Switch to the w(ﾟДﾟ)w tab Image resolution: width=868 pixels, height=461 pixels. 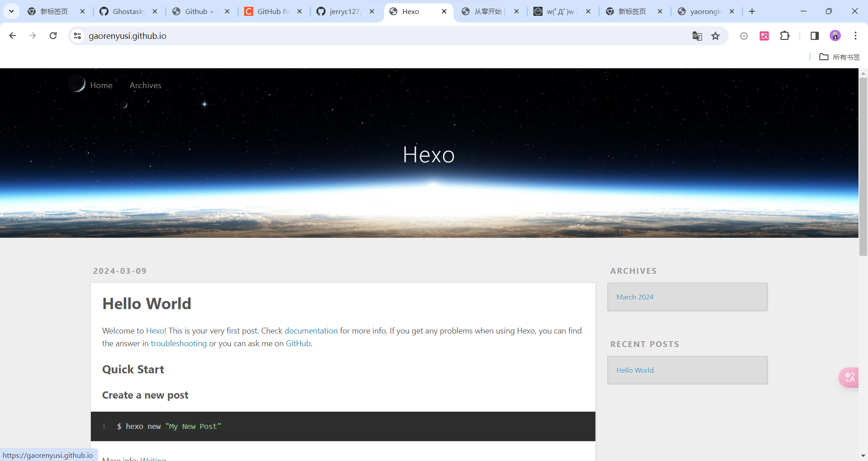tap(562, 11)
